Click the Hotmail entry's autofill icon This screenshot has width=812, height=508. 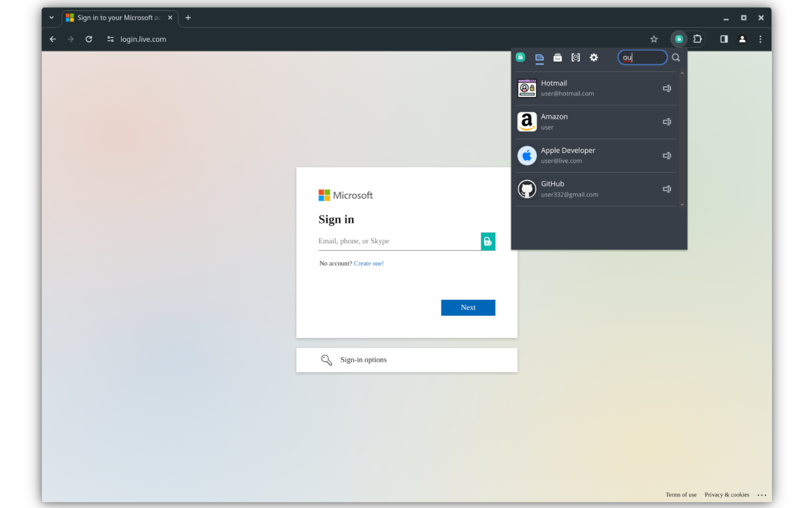[667, 88]
